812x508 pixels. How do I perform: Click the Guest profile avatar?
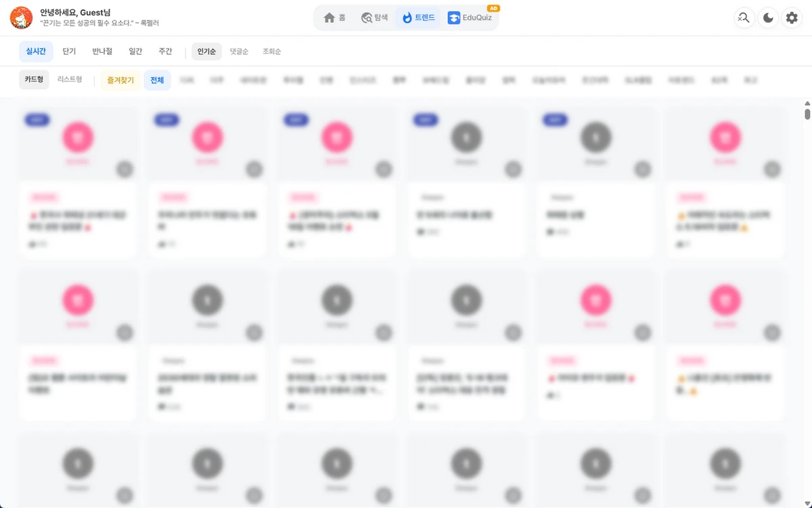click(x=21, y=18)
